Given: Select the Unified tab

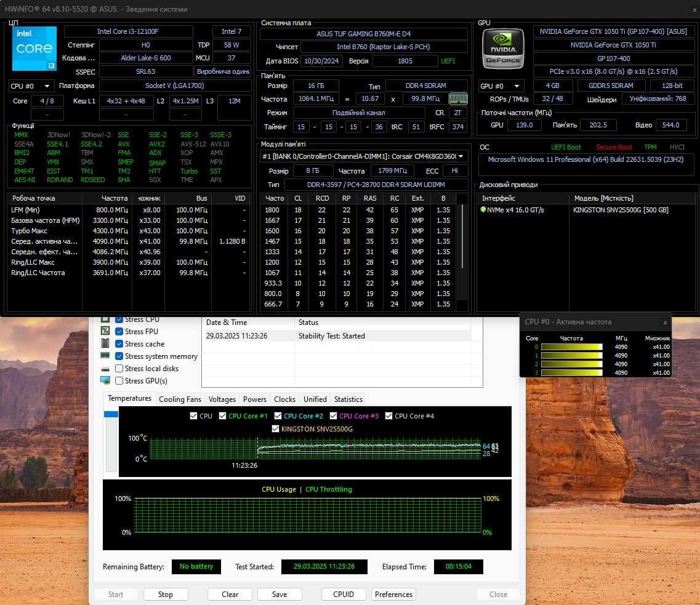Looking at the screenshot, I should [315, 399].
